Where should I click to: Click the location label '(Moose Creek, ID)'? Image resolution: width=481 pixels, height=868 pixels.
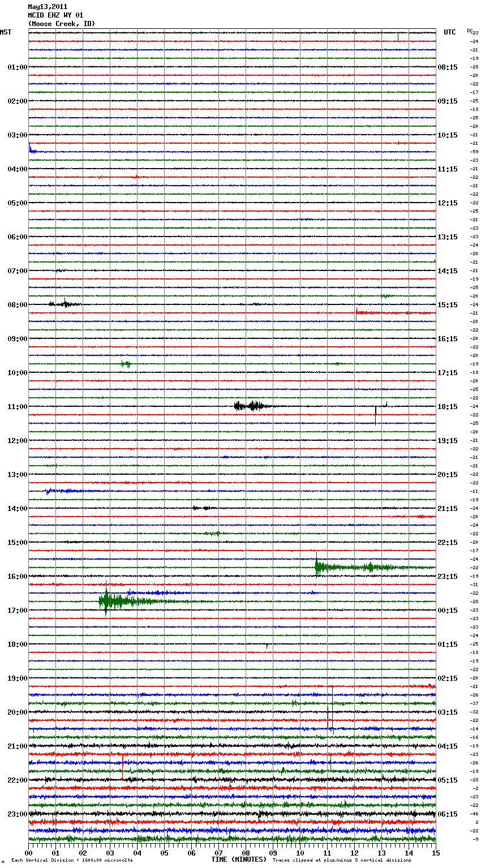click(62, 24)
